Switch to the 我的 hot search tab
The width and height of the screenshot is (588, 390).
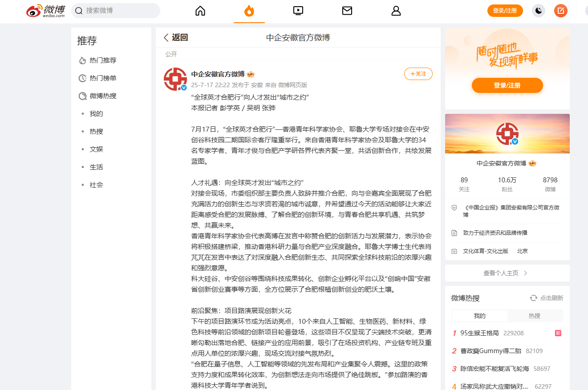coord(480,316)
